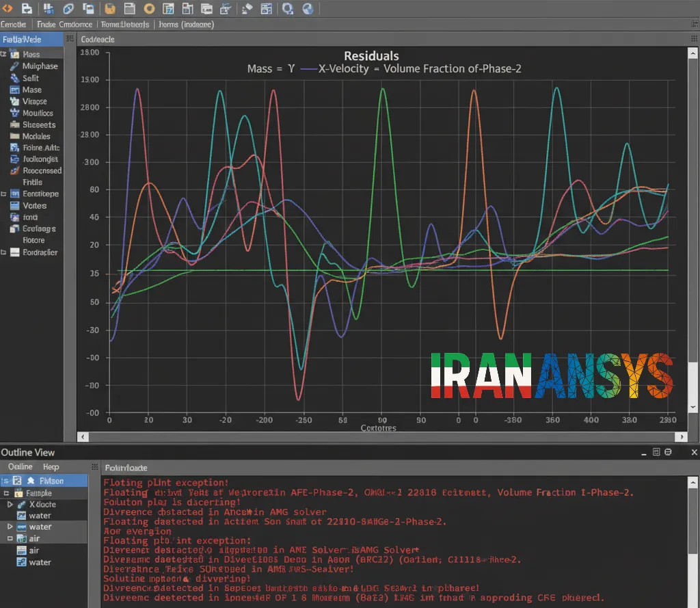The width and height of the screenshot is (700, 608).
Task: Click the Vcrtes item icon
Action: 15,205
